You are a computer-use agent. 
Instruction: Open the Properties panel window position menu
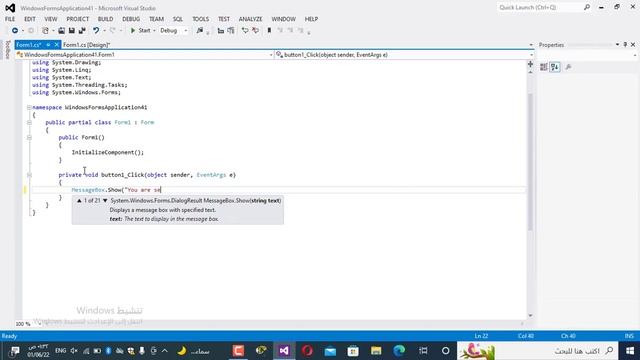tap(617, 44)
